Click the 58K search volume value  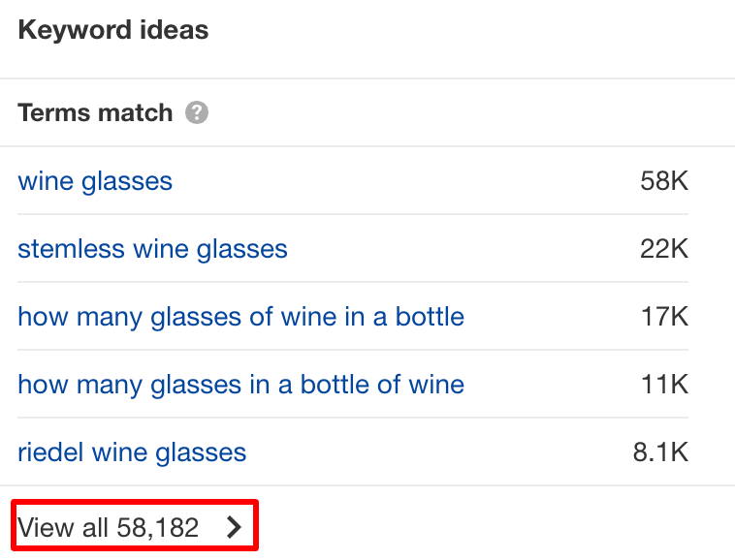tap(663, 181)
